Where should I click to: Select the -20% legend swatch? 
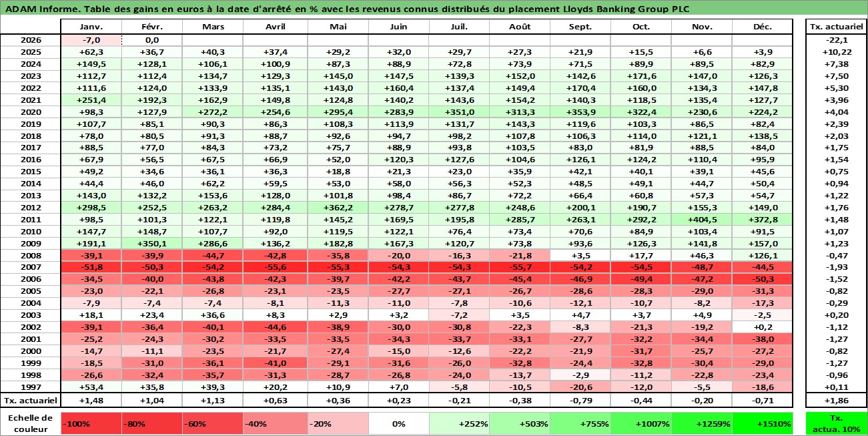(x=338, y=423)
